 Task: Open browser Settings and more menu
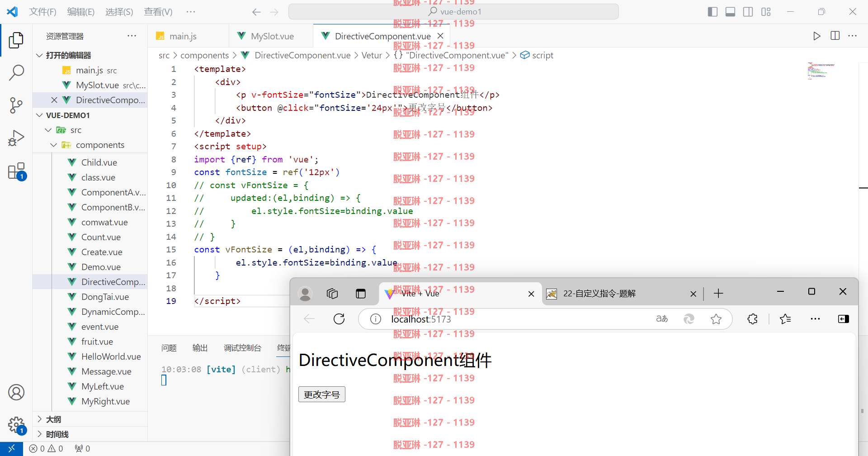point(815,319)
